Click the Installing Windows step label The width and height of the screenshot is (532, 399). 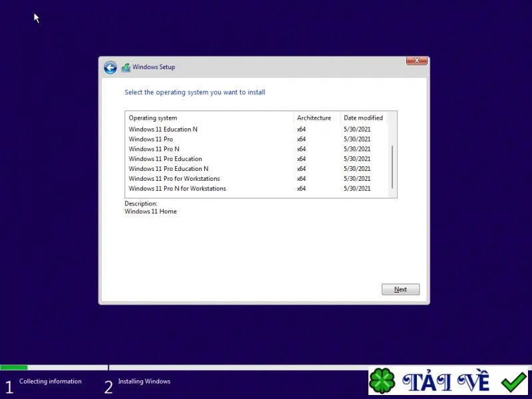pos(144,381)
